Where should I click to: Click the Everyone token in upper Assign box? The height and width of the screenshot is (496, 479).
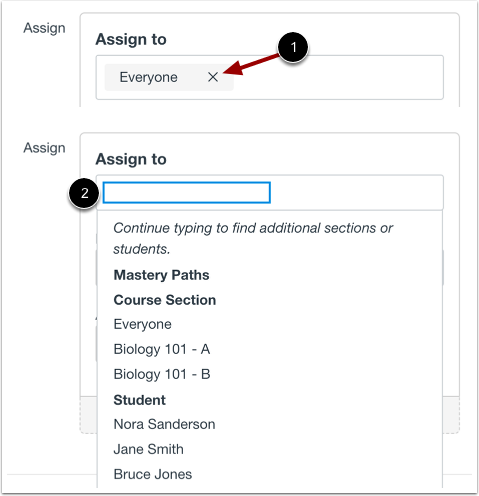(x=148, y=77)
